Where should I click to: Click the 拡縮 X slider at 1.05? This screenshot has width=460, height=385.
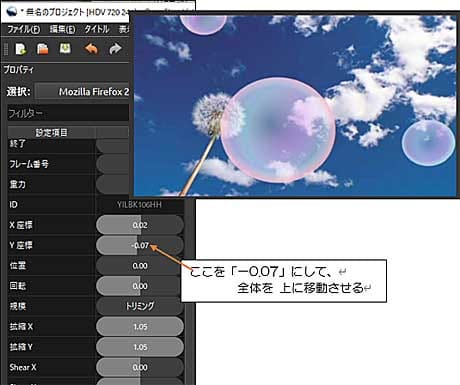pyautogui.click(x=140, y=327)
